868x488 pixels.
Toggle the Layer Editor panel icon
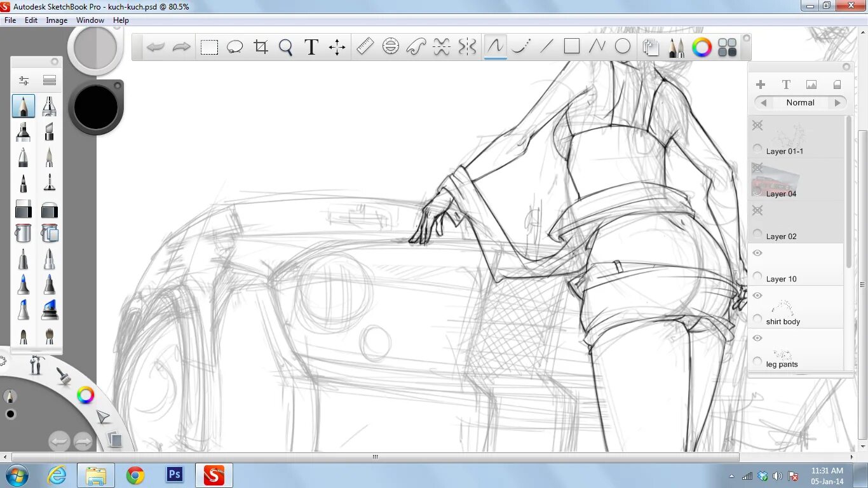coord(651,48)
